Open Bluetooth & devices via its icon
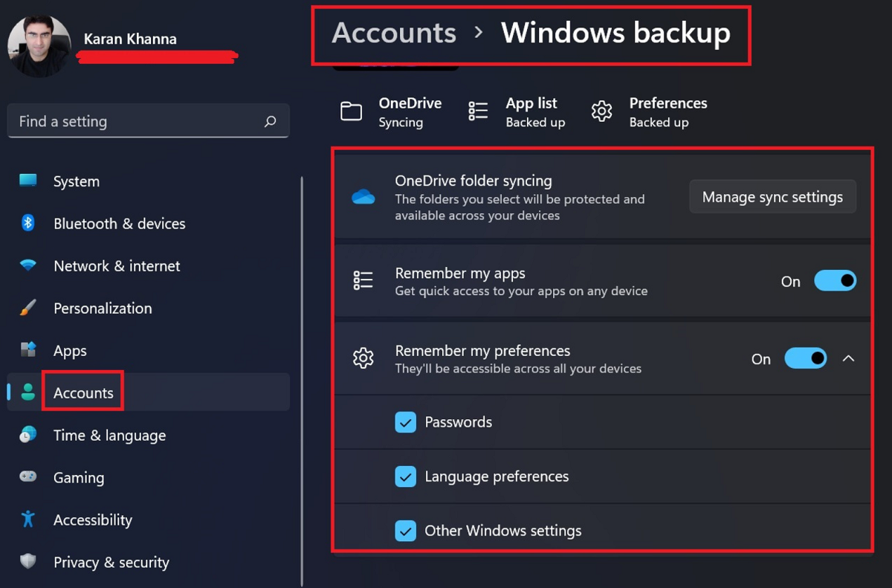The image size is (892, 588). point(26,223)
